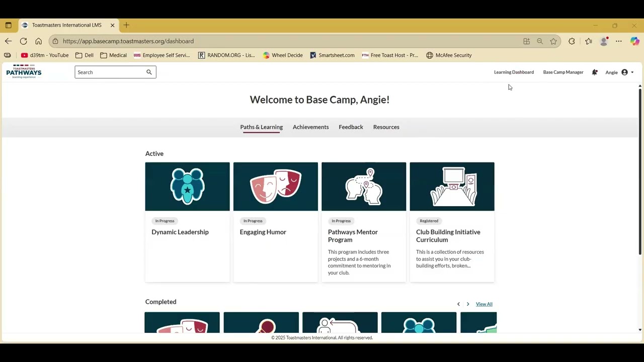Open the Medical bookmarks folder
The height and width of the screenshot is (362, 644).
click(x=113, y=55)
